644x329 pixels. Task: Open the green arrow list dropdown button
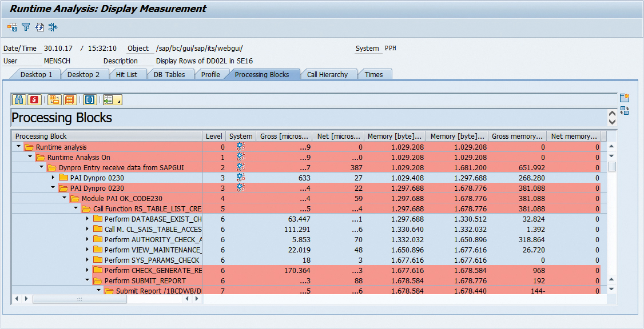point(112,100)
